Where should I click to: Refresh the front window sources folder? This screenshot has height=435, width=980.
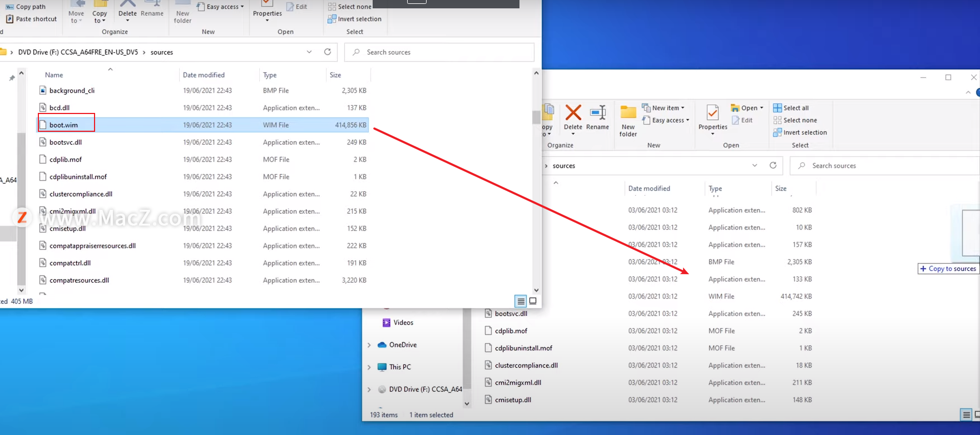tap(328, 52)
